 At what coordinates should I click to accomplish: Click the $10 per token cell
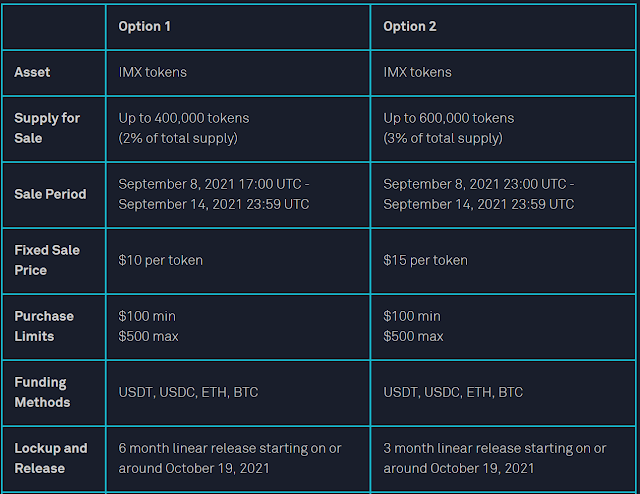161,260
